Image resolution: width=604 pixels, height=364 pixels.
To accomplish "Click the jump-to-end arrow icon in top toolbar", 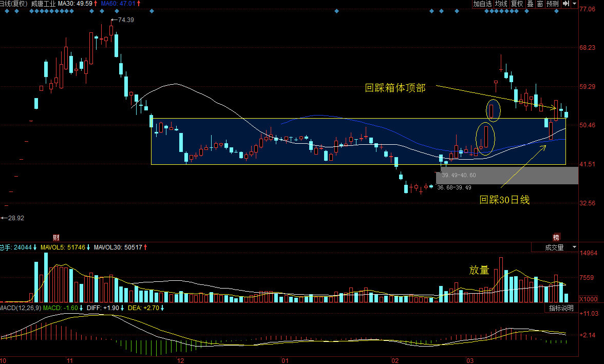I will (x=567, y=4).
